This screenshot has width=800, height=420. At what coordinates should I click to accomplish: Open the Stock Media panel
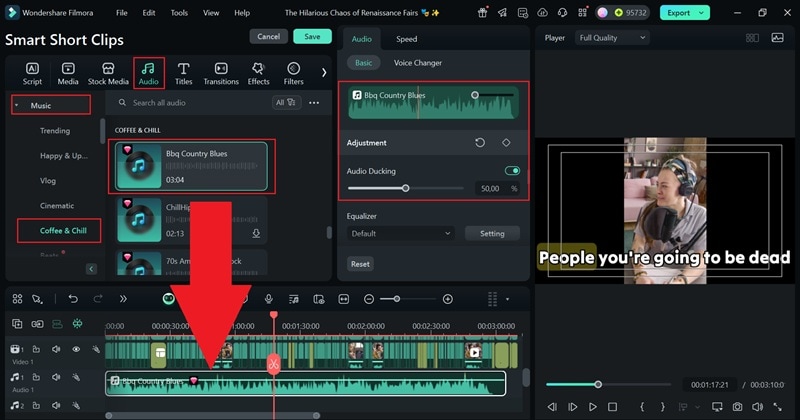(108, 73)
